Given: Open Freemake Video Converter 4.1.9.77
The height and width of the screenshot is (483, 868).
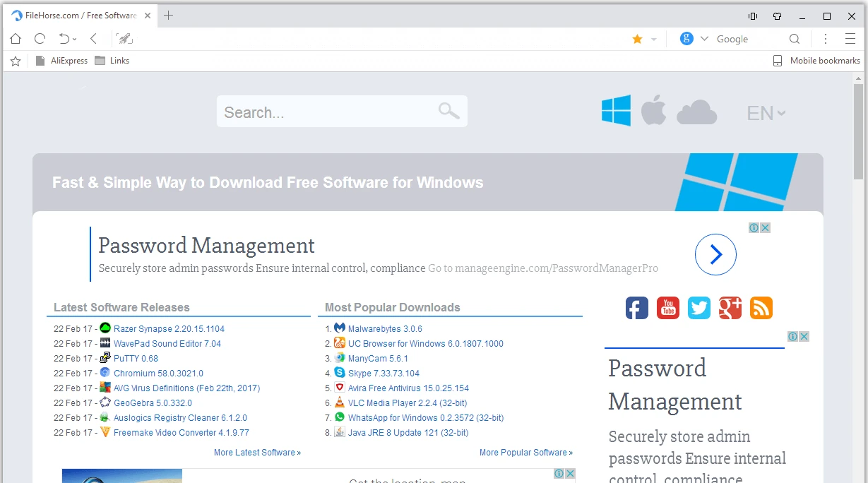Looking at the screenshot, I should click(182, 433).
